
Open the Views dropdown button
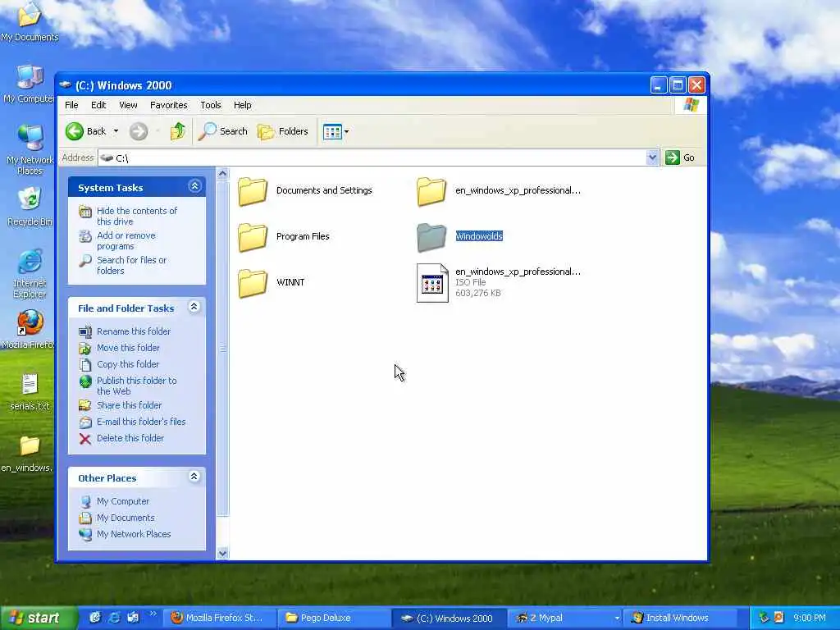(x=336, y=131)
